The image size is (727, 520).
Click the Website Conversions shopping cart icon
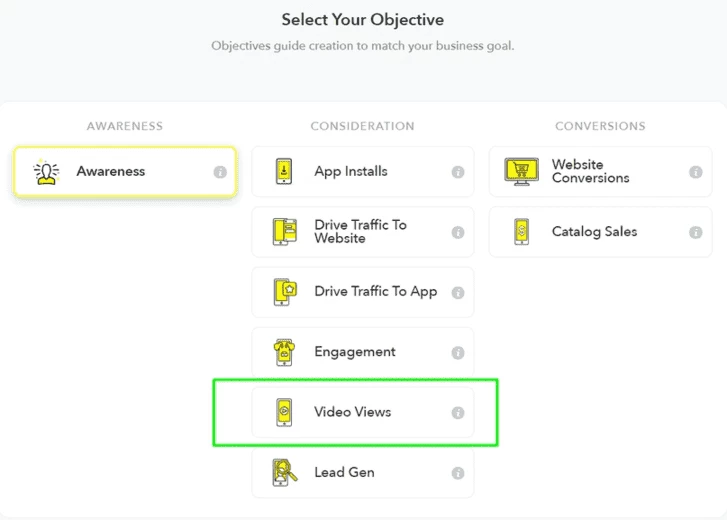pyautogui.click(x=522, y=171)
